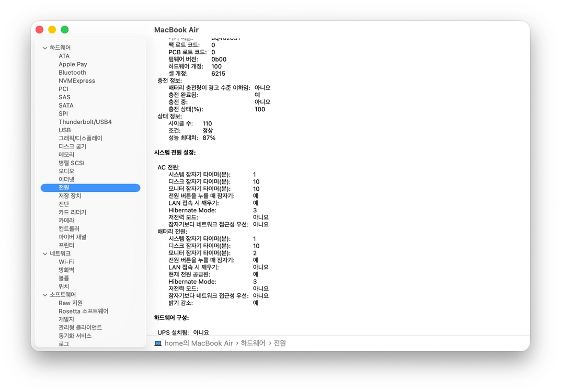Viewport: 561px width, 392px height.
Task: Click the 배터리 전원 subheading
Action: coord(172,232)
